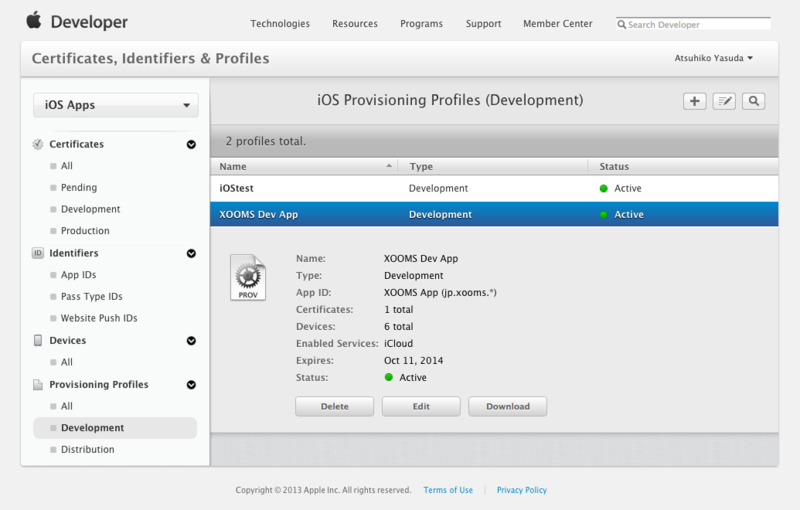This screenshot has width=800, height=510.
Task: Click the Devices section heading
Action: (x=67, y=341)
